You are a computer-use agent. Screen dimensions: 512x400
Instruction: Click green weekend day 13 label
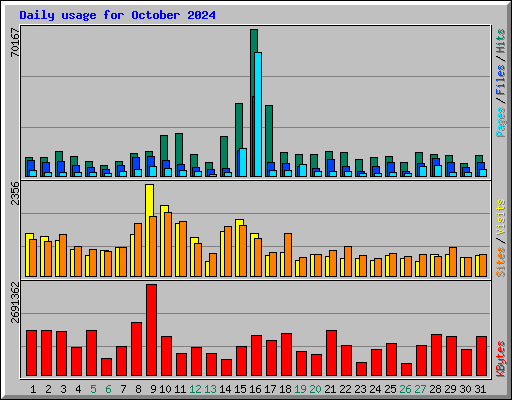(x=210, y=389)
